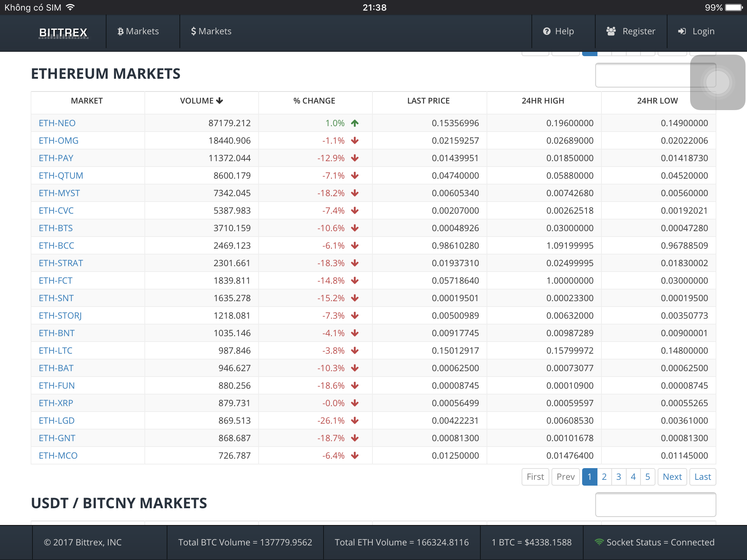Image resolution: width=747 pixels, height=560 pixels.
Task: Click the VOLUME sort arrow icon
Action: tap(220, 101)
